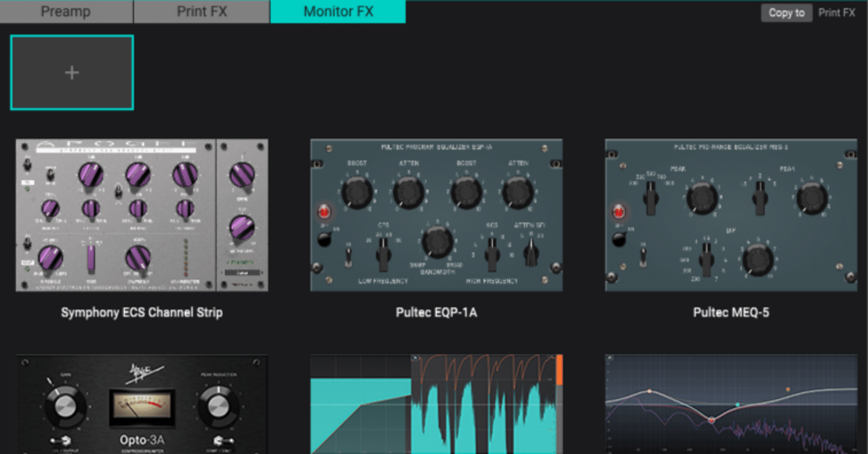
Task: Toggle the red power lamp on the Pultec MEQ-5
Action: (618, 211)
